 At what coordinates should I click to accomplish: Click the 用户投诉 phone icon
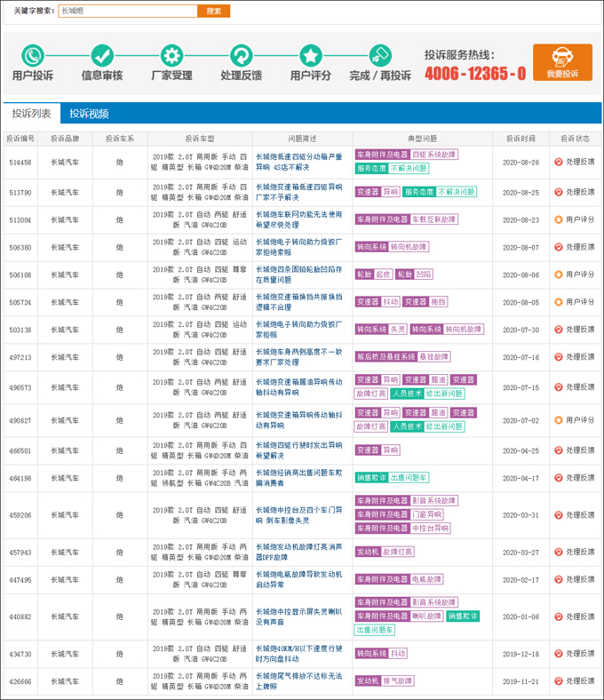tap(33, 55)
